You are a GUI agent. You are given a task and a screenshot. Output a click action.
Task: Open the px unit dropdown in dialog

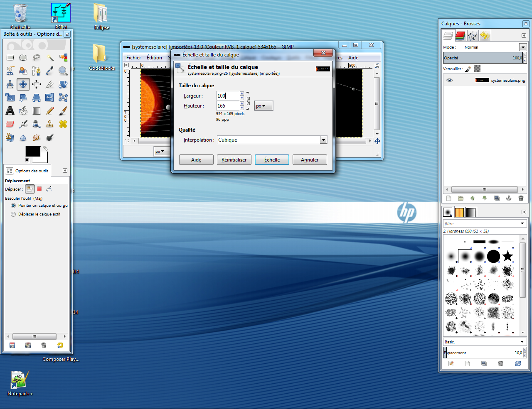coord(264,106)
